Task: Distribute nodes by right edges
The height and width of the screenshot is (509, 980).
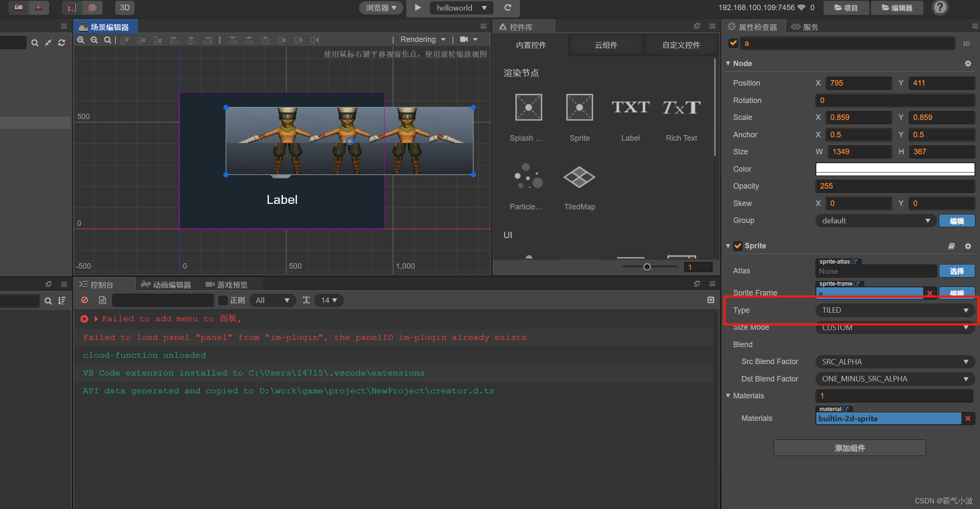Action: pyautogui.click(x=315, y=40)
